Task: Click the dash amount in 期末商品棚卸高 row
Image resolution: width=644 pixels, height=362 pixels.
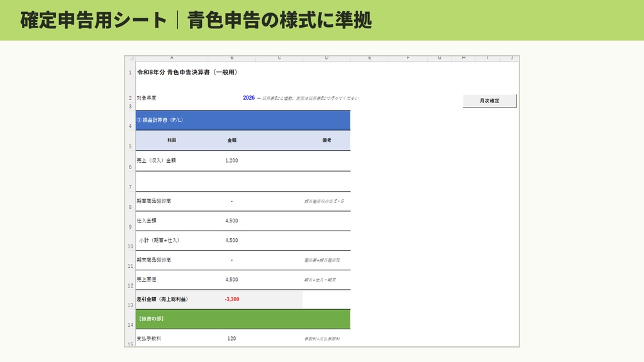Action: pos(231,260)
